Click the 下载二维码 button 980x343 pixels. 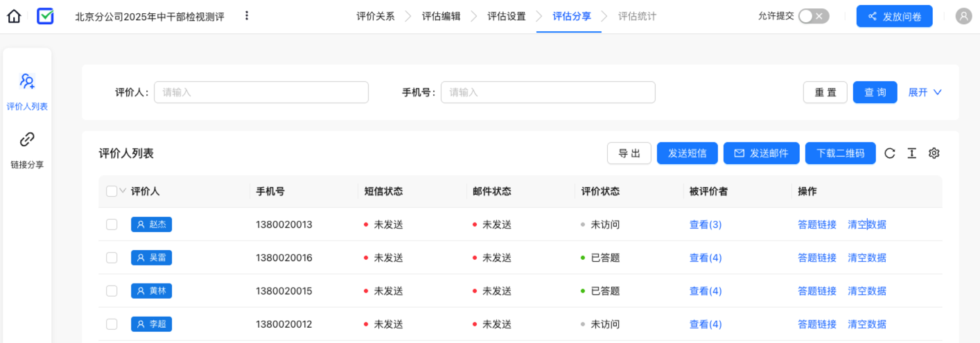841,153
